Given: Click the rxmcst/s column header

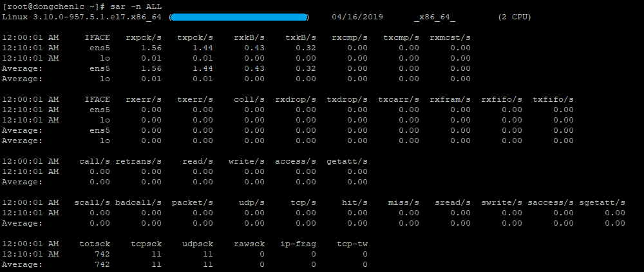Looking at the screenshot, I should coord(450,37).
